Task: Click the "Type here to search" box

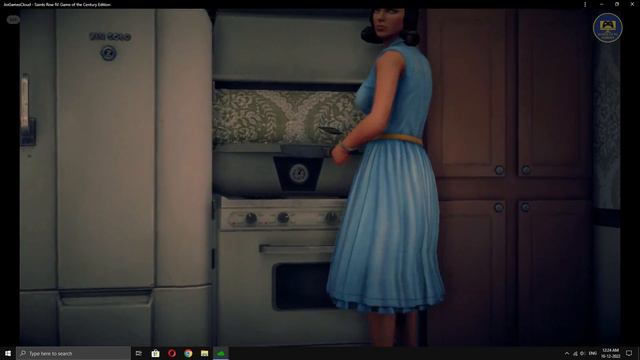Action: pyautogui.click(x=73, y=353)
